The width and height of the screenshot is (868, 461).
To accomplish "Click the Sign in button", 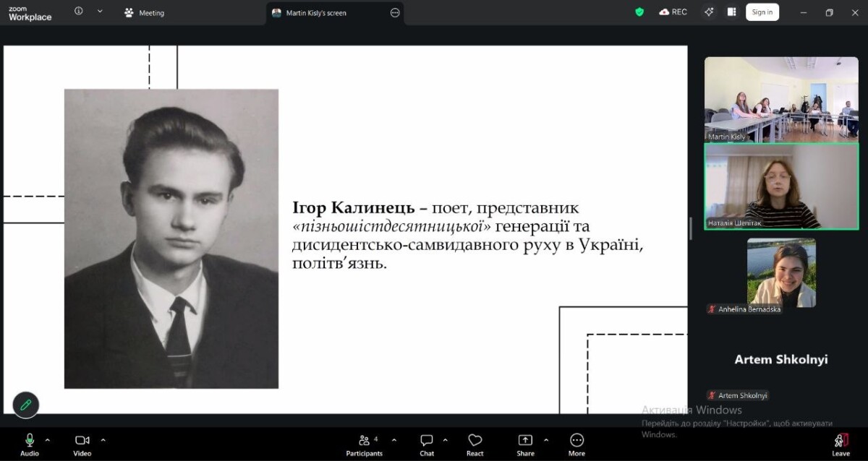I will click(x=762, y=12).
